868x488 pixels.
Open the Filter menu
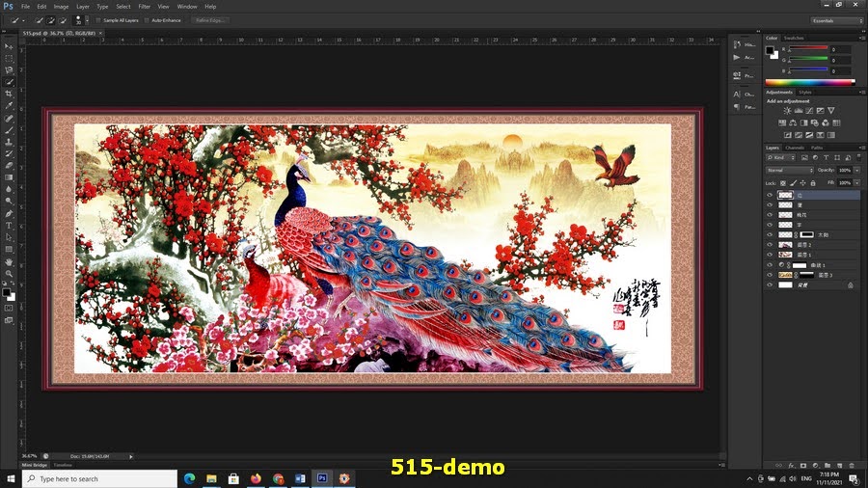[x=145, y=7]
